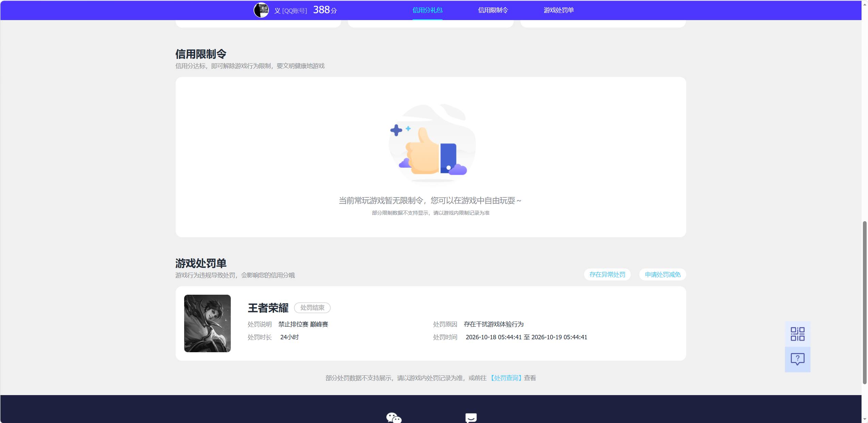The image size is (868, 423).
Task: Click the 游戏处罚单 section heading
Action: click(201, 263)
